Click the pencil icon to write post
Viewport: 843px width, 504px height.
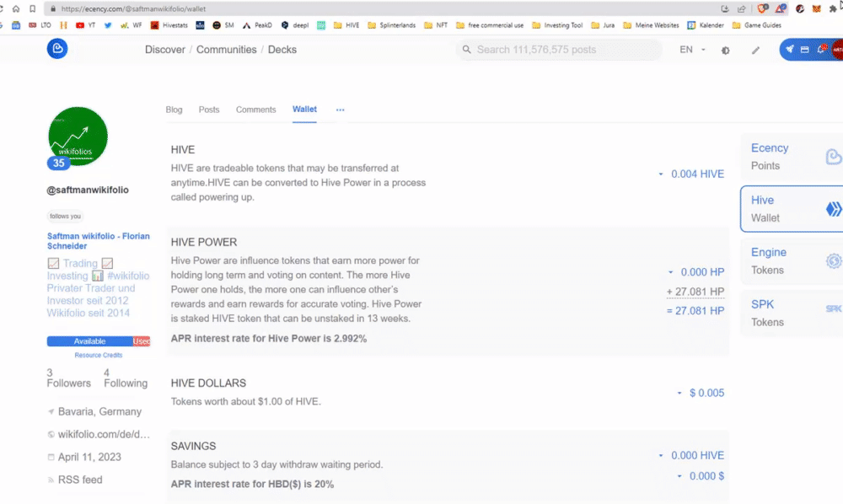(755, 50)
